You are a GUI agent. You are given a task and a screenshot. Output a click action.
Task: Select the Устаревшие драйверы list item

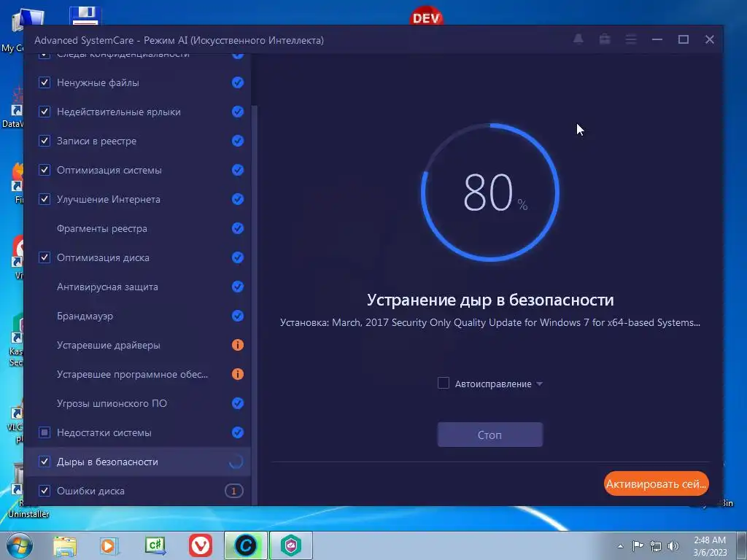[137, 345]
